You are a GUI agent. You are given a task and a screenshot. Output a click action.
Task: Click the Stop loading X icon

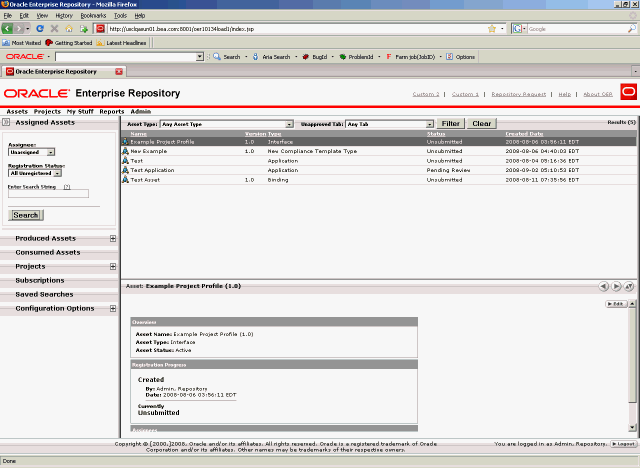point(54,29)
